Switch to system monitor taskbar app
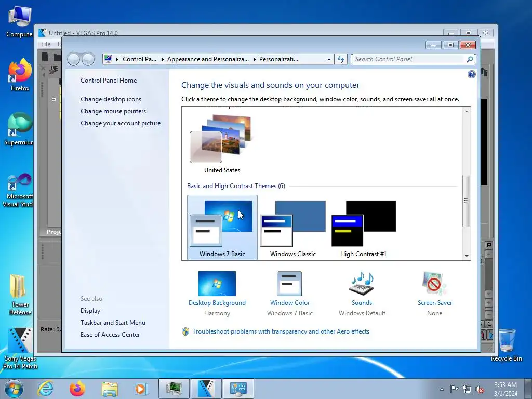The height and width of the screenshot is (399, 532). point(174,389)
